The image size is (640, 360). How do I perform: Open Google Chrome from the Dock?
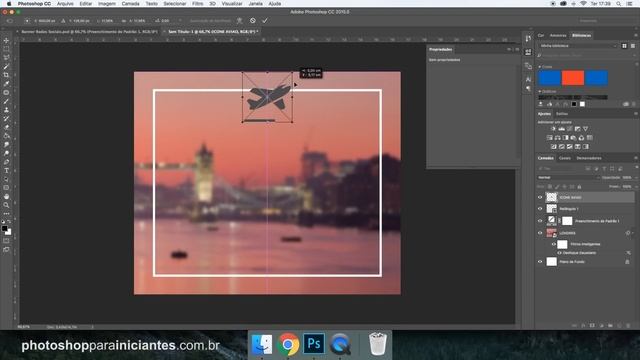point(288,344)
